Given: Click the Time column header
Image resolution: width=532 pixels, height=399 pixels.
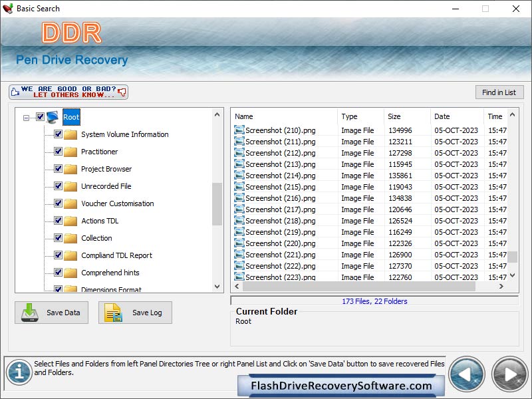Looking at the screenshot, I should click(495, 116).
